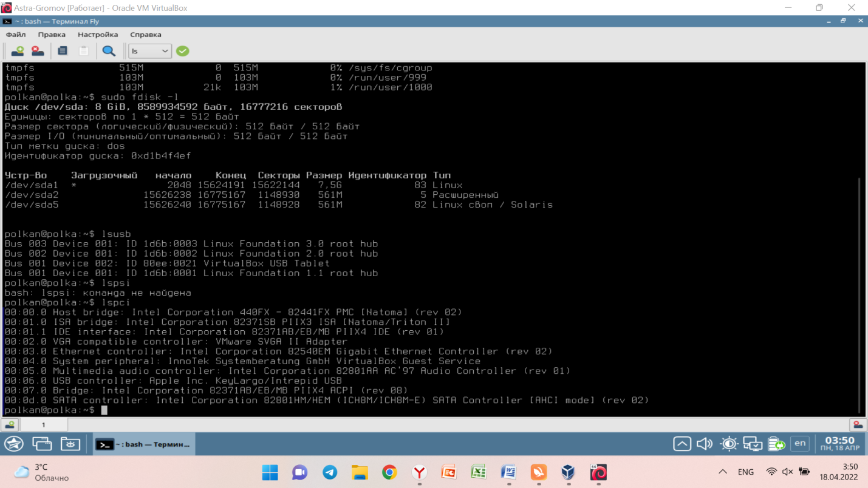Open PowerPoint from the Windows taskbar
Viewport: 868px width, 488px height.
coord(449,472)
